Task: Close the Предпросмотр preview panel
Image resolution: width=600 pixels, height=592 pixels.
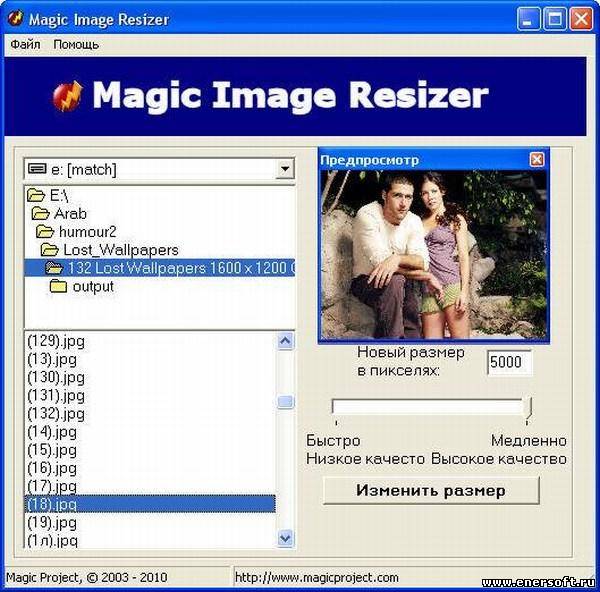Action: (x=536, y=160)
